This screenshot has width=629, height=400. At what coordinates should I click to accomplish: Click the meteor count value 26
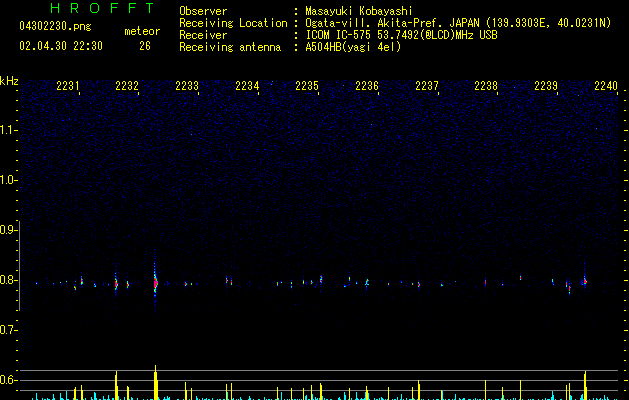tap(145, 46)
